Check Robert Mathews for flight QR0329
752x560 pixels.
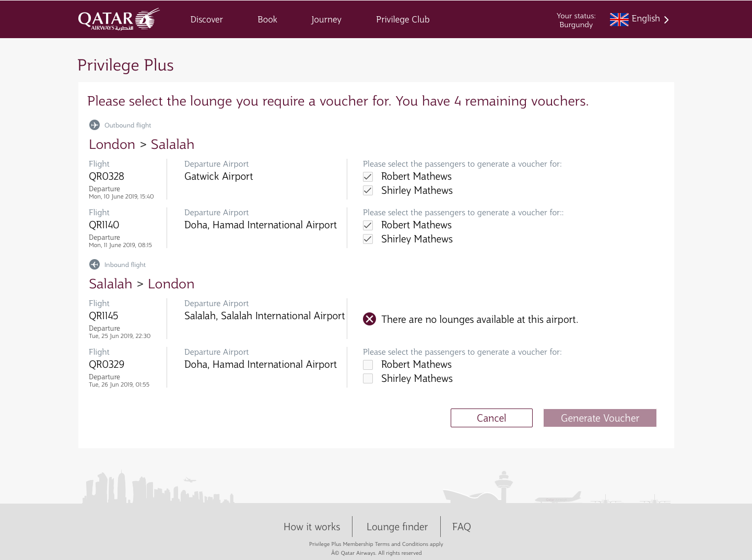(368, 365)
